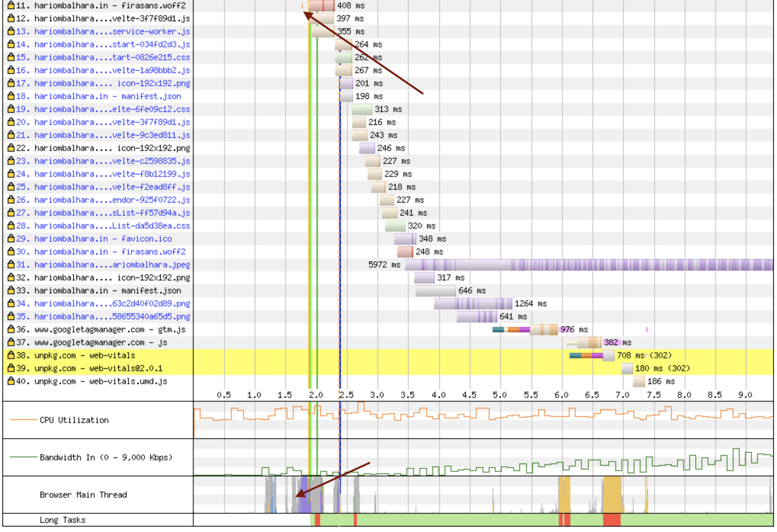The height and width of the screenshot is (532, 777).
Task: Click the first red long task block
Action: click(317, 520)
